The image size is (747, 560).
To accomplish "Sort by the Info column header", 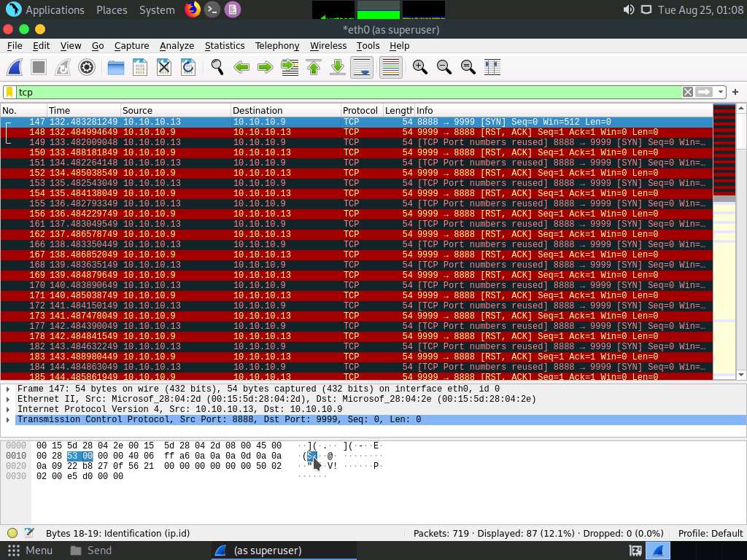I will point(564,111).
